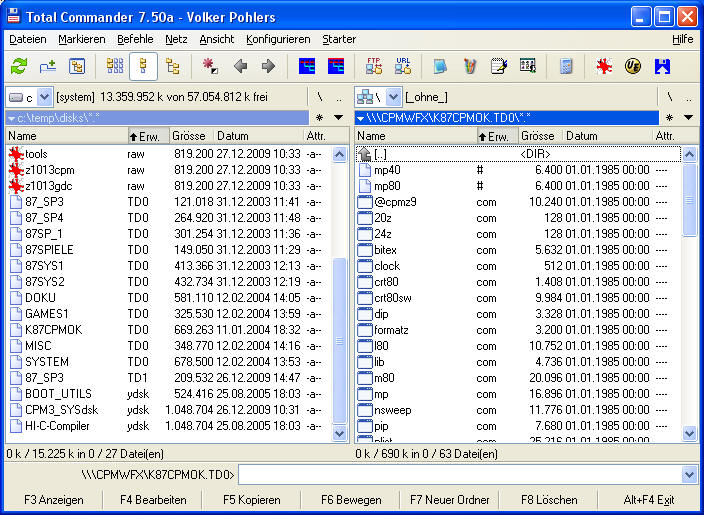Click the notepad edit toolbar icon
Screen dimensions: 704x515
[499, 66]
